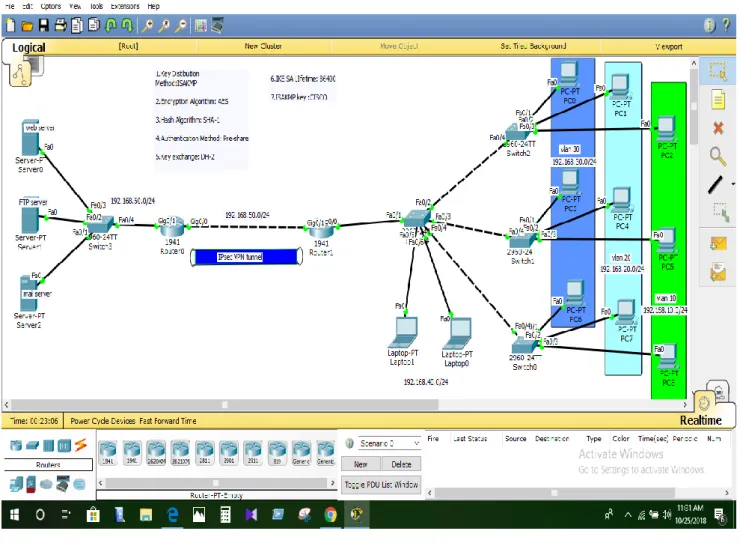Click the device list right scroll arrow
The image size is (740, 543).
(x=333, y=483)
